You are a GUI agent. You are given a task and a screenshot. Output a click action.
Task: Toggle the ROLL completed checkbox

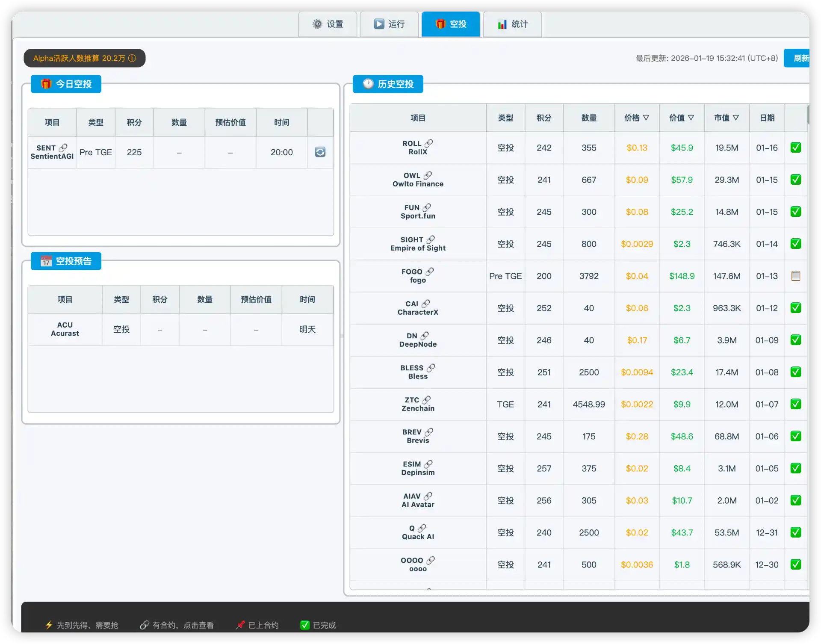coord(795,148)
